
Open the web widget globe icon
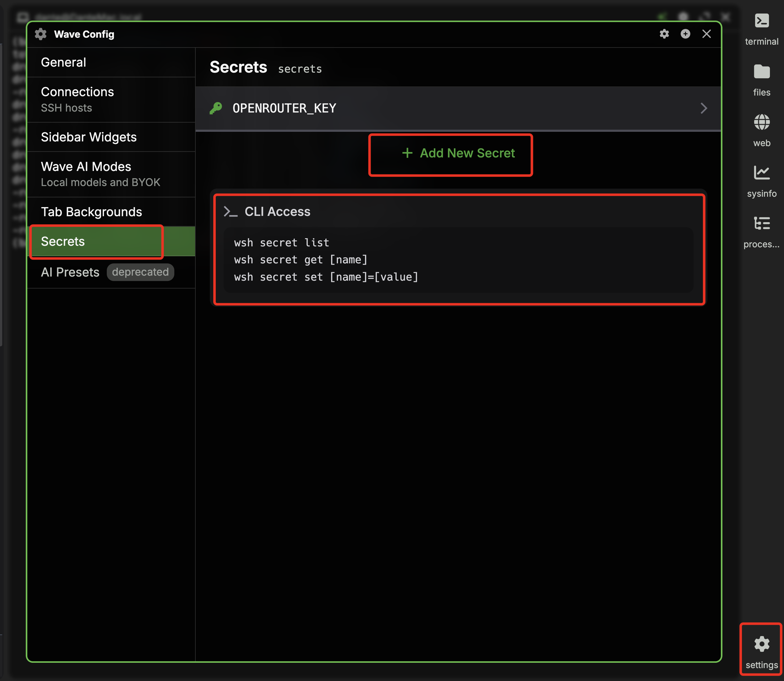(x=762, y=122)
